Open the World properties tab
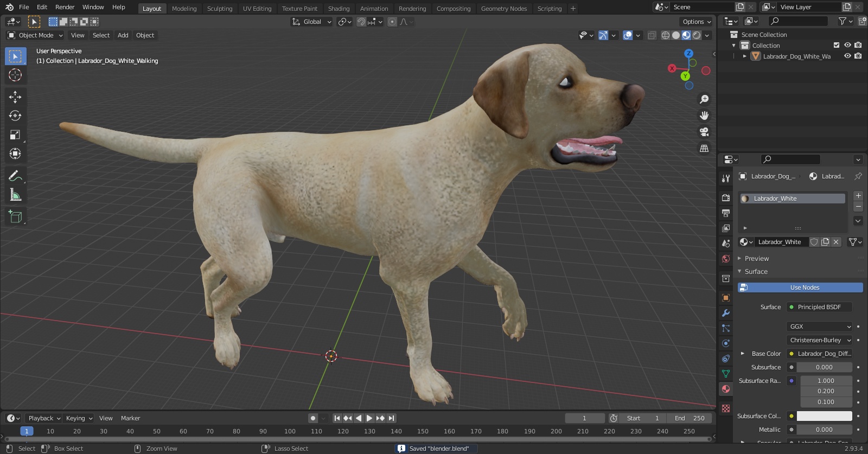Image resolution: width=868 pixels, height=454 pixels. pos(726,258)
